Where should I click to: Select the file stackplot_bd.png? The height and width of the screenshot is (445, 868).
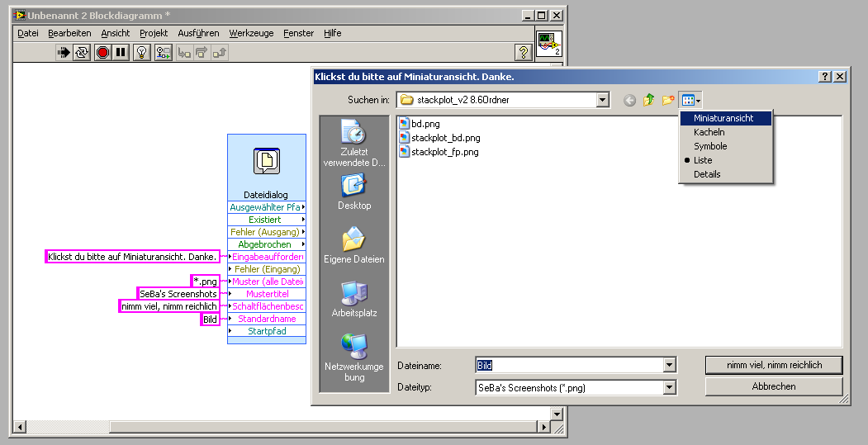click(439, 138)
